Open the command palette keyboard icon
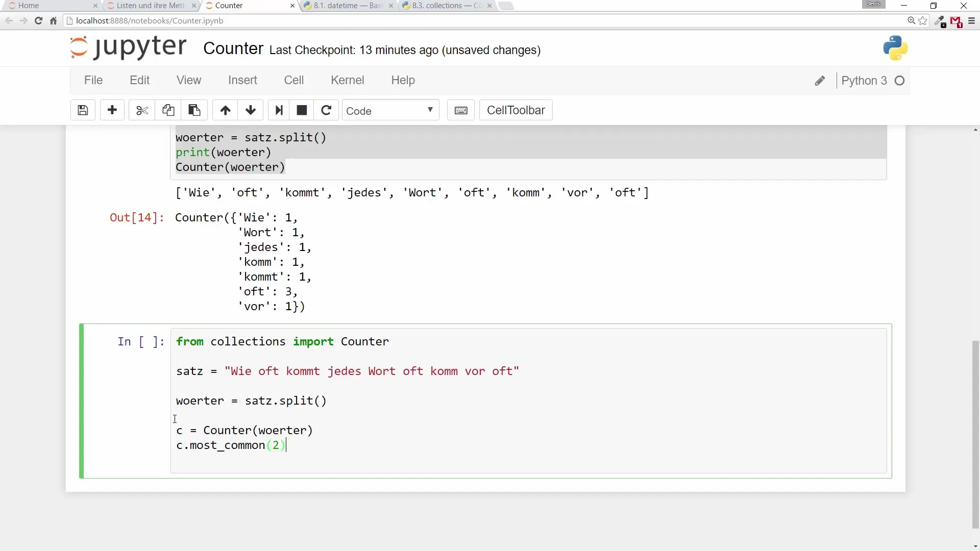The height and width of the screenshot is (551, 980). pyautogui.click(x=461, y=110)
